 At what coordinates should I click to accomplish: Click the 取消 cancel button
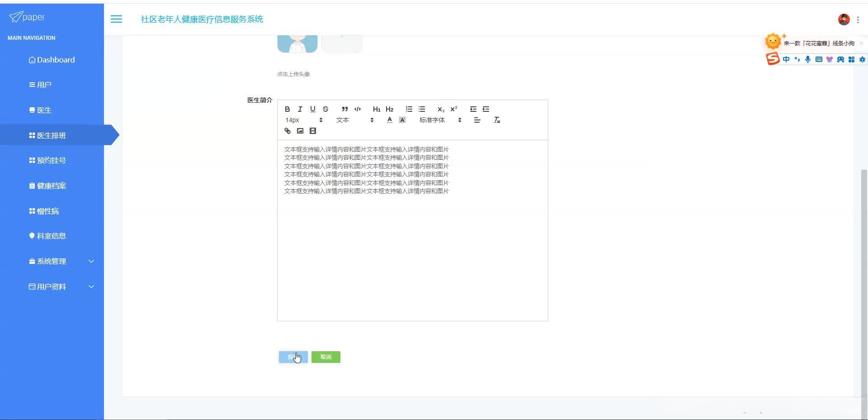[325, 357]
